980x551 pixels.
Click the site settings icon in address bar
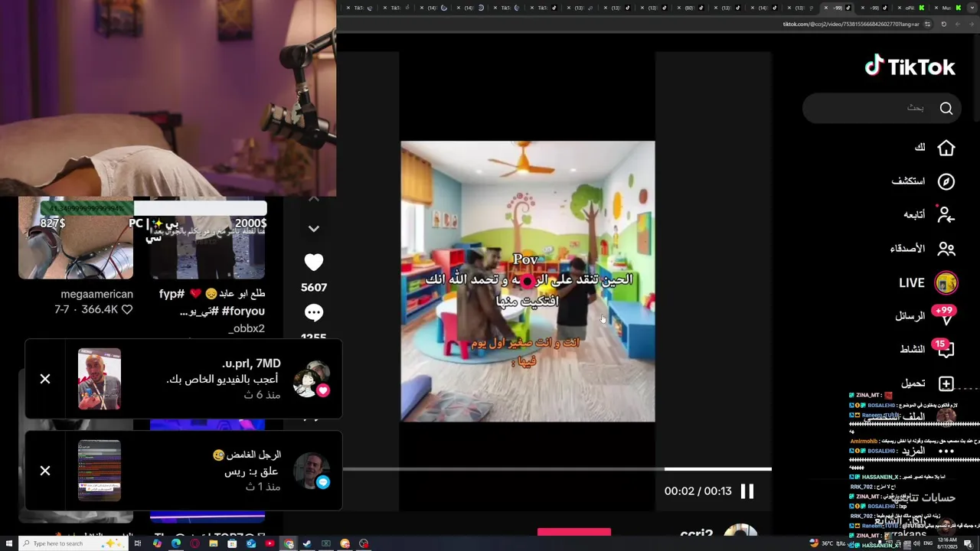(927, 24)
